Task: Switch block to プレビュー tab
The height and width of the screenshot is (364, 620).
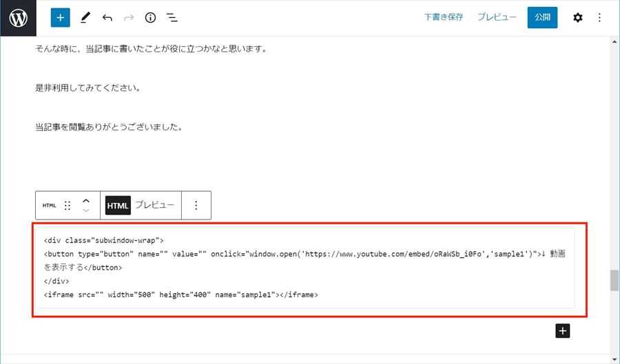Action: point(154,205)
